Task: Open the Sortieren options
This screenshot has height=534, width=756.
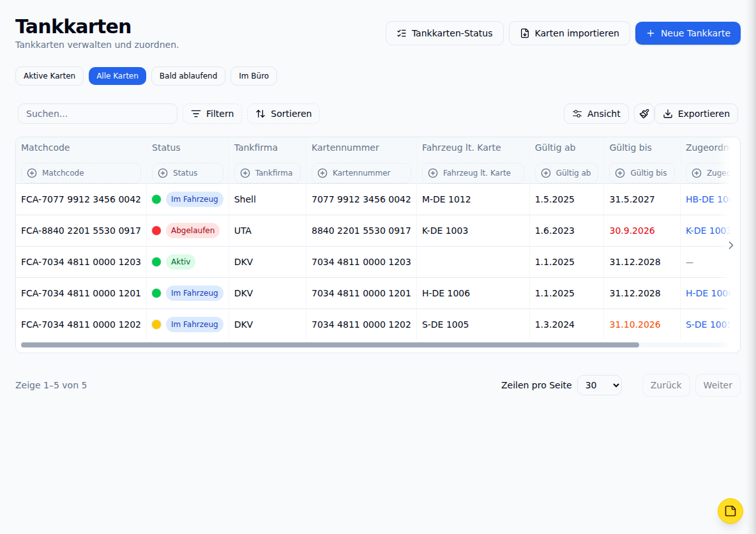Action: click(x=283, y=114)
